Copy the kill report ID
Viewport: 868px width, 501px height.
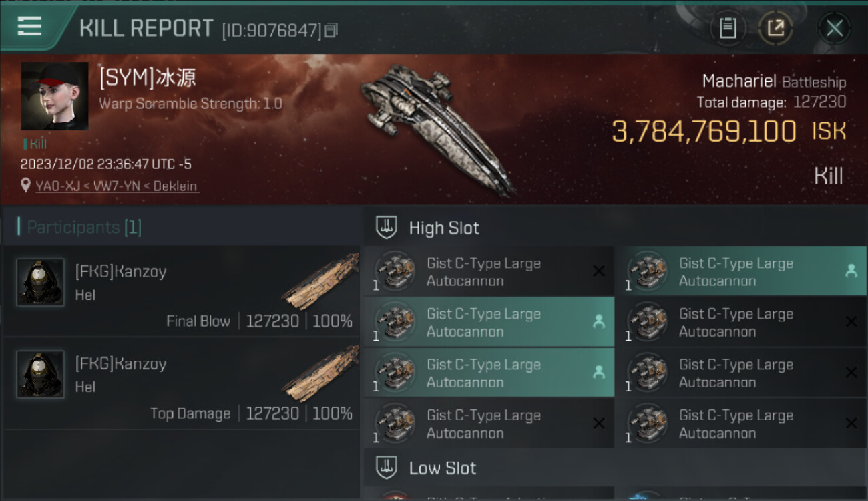[332, 31]
